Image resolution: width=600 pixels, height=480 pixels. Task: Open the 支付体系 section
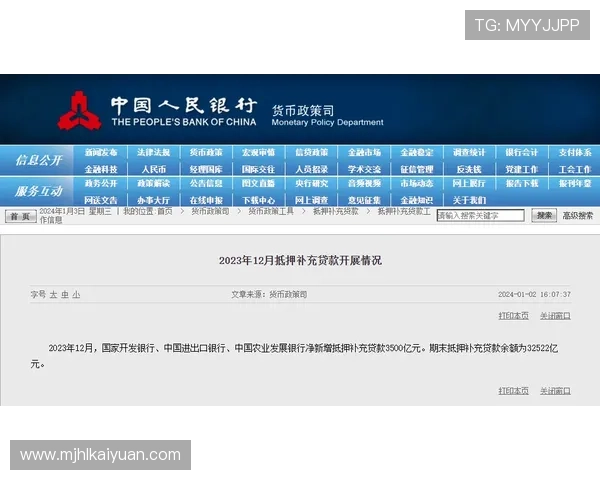[x=575, y=152]
